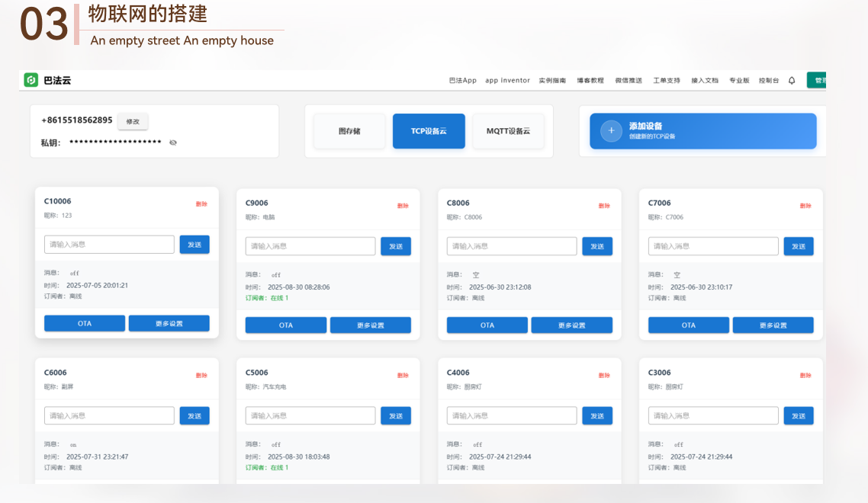Click the 巴法云 logo icon

31,80
